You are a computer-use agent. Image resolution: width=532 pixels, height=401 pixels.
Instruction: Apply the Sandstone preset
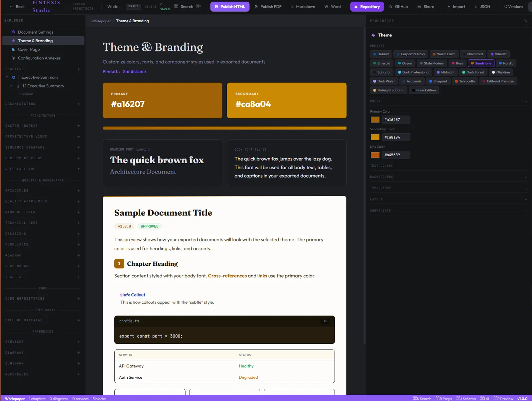481,63
